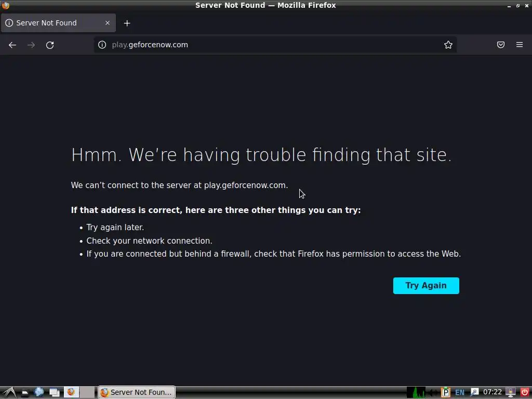Click Server Not Foun... taskbar window button
The image size is (532, 399).
[x=137, y=392]
